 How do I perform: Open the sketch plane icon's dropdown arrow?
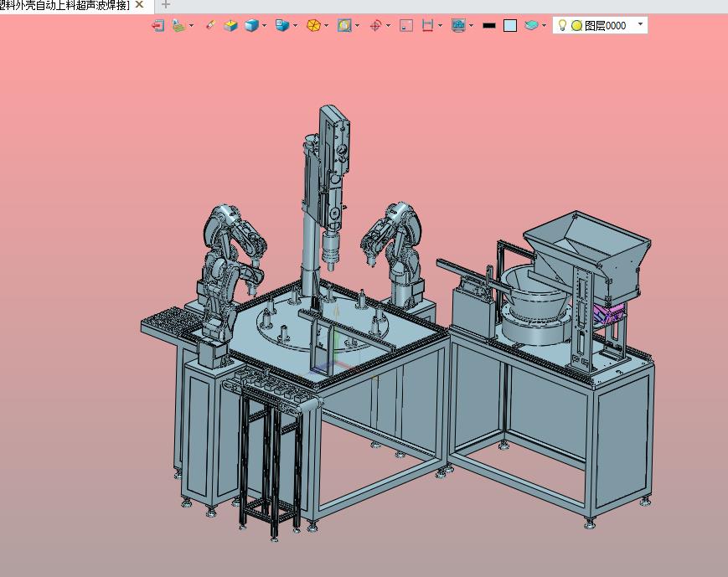(x=191, y=25)
